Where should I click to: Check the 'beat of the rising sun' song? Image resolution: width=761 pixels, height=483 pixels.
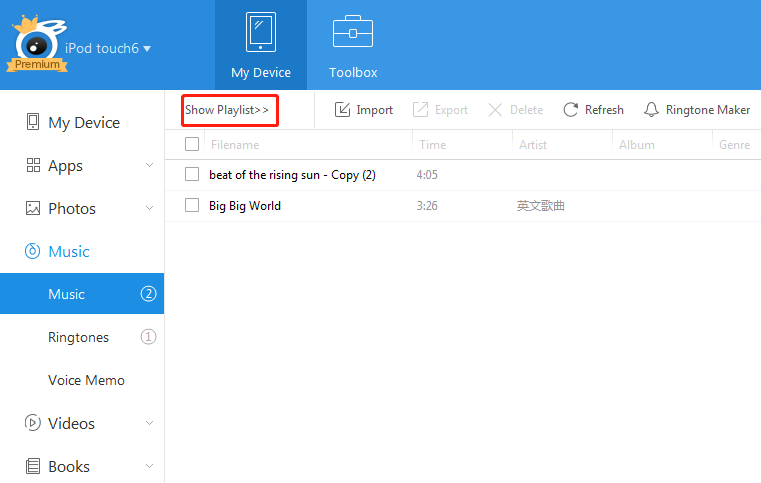[192, 175]
